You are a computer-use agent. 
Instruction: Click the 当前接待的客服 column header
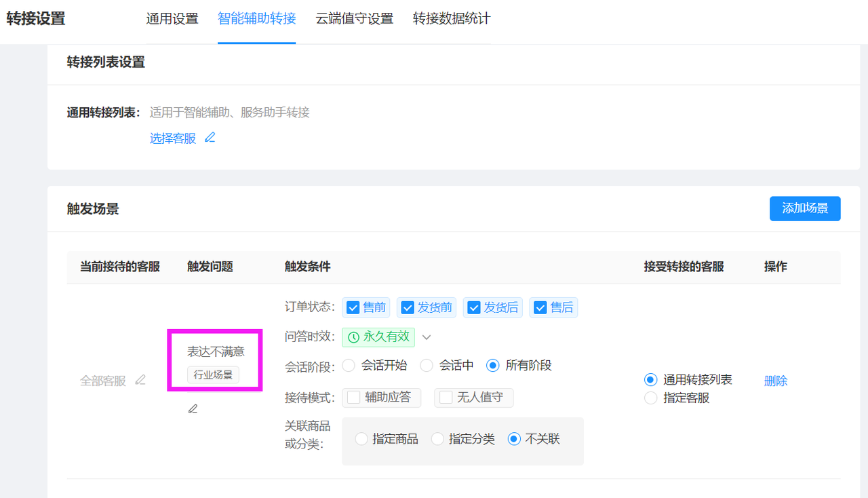[120, 267]
